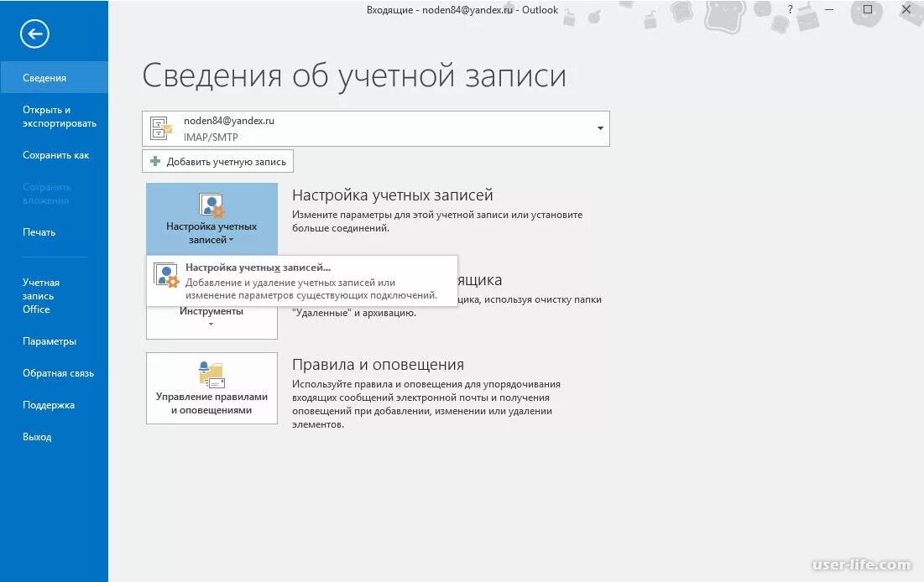The height and width of the screenshot is (582, 924).
Task: Expand the account selector dropdown arrow
Action: point(600,127)
